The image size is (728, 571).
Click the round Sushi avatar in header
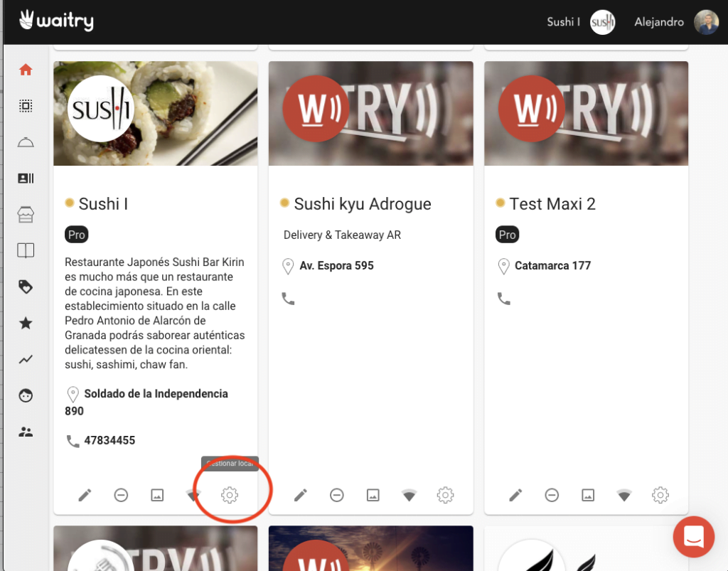pyautogui.click(x=603, y=22)
